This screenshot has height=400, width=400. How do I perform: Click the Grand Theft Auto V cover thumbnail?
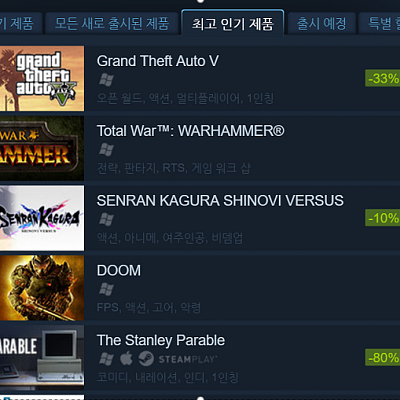(x=42, y=78)
